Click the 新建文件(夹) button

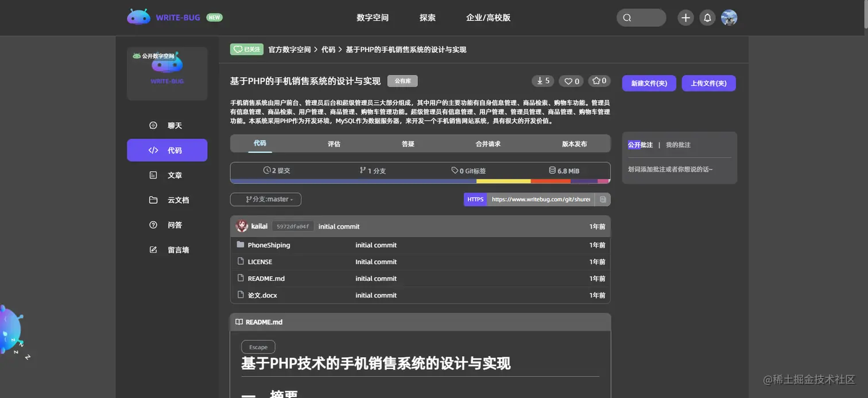coord(649,83)
